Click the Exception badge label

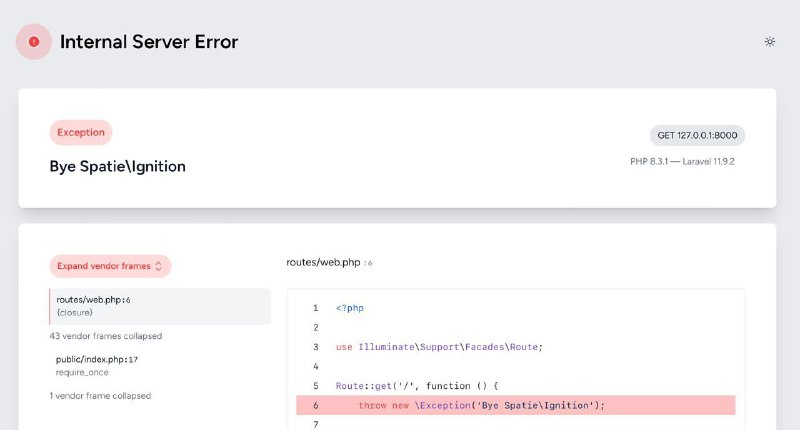click(81, 133)
